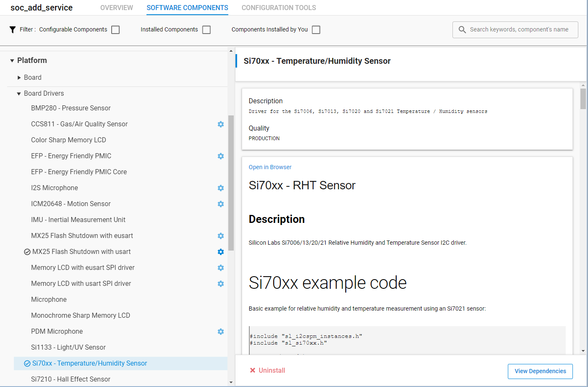This screenshot has height=387, width=588.
Task: Select IMU - Inertial Measurement Unit component
Action: coord(78,220)
